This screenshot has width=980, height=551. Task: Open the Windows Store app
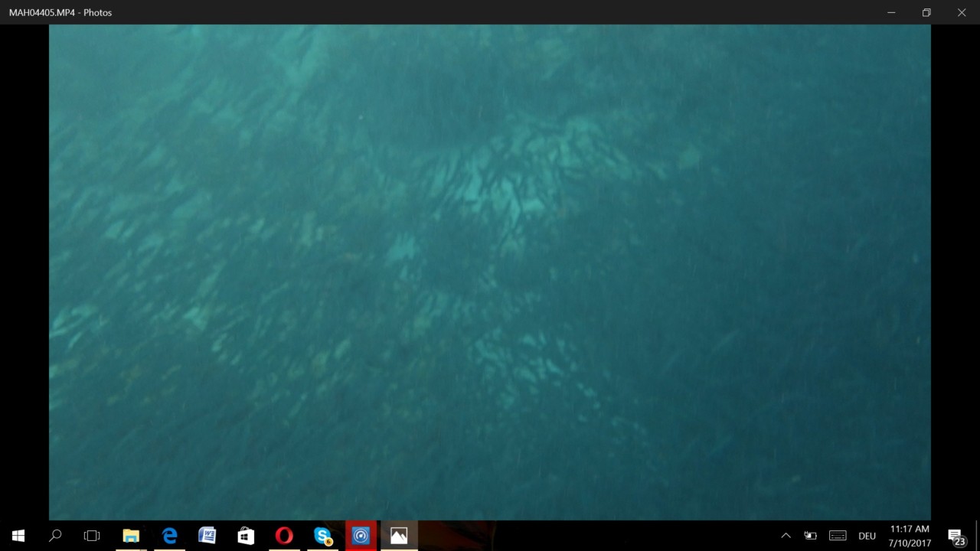click(x=246, y=536)
